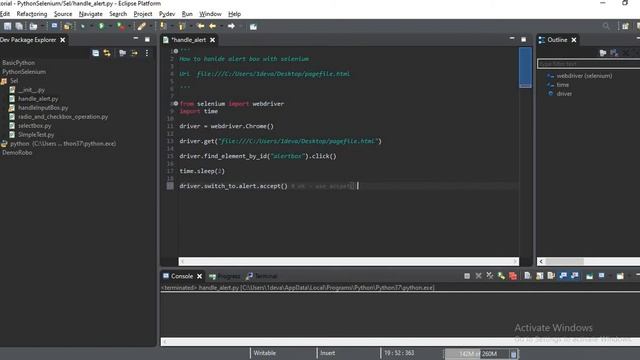Collapse docstring fold marker at line 1
This screenshot has width=640, height=360.
coord(176,51)
